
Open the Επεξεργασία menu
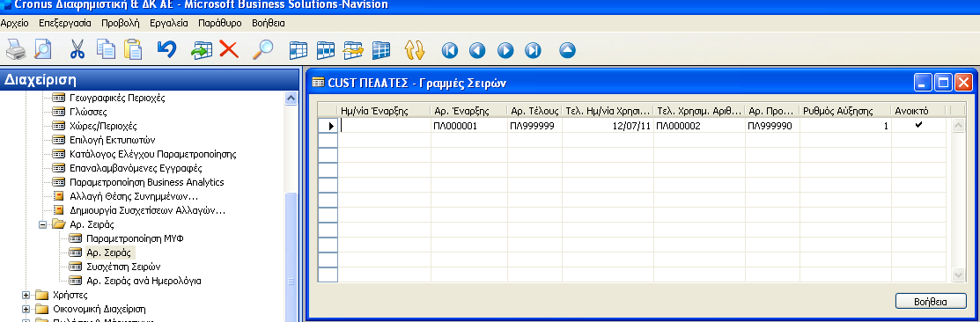(x=65, y=23)
